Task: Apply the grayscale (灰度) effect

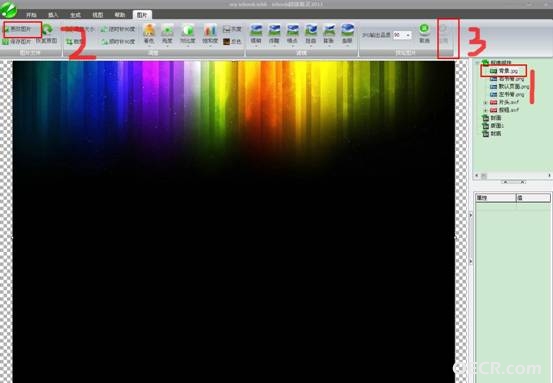Action: (232, 29)
